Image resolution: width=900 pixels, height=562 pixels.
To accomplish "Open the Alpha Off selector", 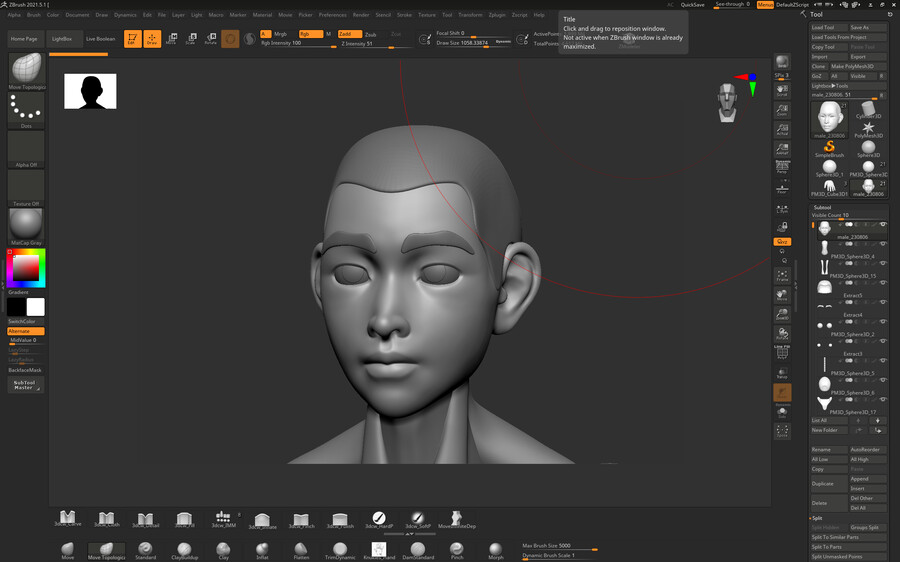I will coord(26,149).
